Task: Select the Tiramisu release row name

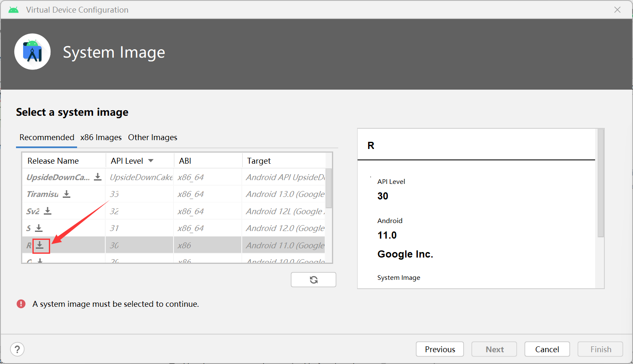Action: [43, 194]
